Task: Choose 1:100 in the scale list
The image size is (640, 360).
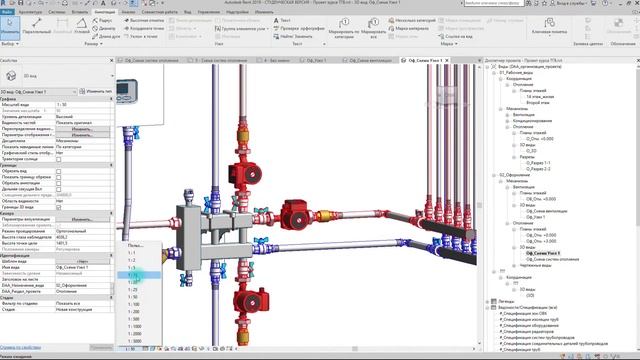Action: pyautogui.click(x=133, y=304)
